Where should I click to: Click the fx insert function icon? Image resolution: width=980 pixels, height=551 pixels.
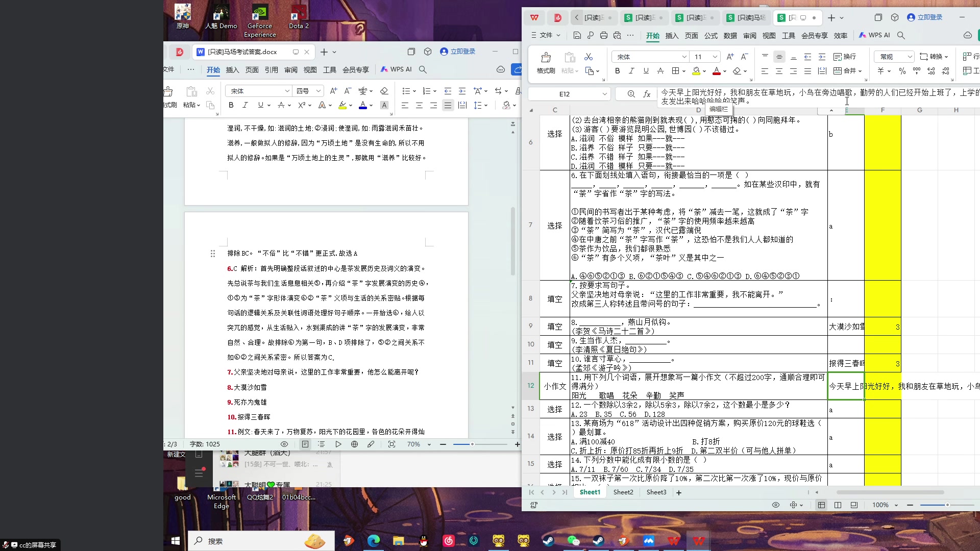point(647,94)
